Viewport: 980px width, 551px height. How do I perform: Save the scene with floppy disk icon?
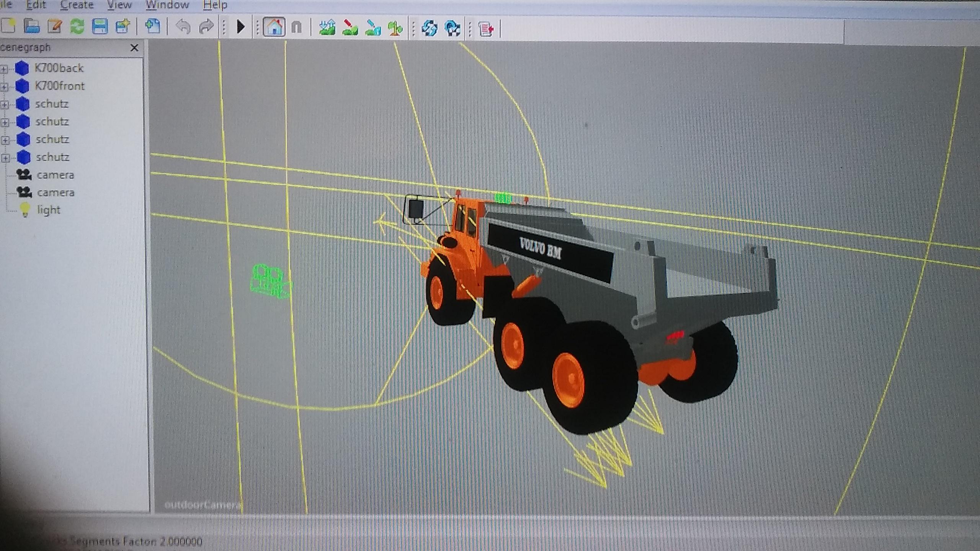click(100, 27)
